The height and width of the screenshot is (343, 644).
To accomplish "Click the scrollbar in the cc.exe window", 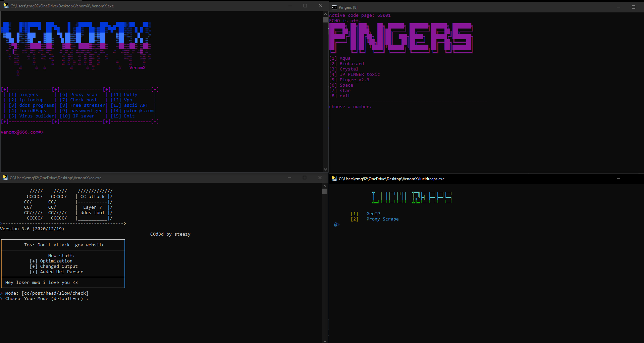I will [324, 191].
